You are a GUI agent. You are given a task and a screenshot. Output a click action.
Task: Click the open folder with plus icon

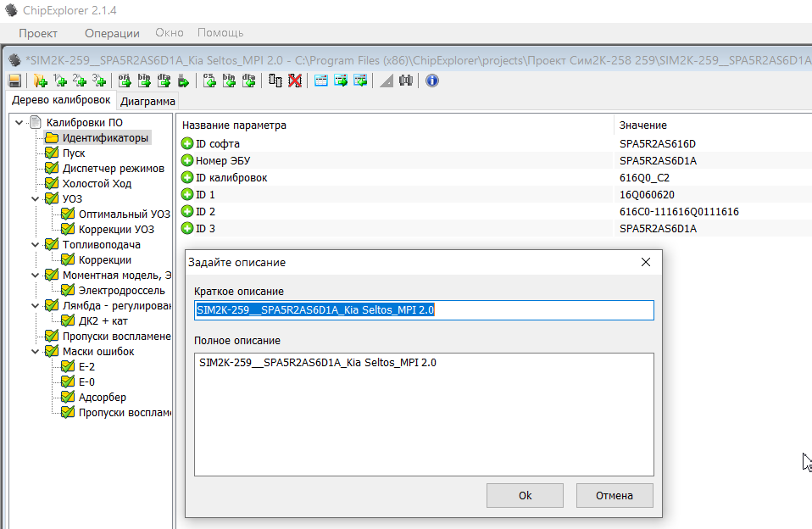(x=40, y=81)
